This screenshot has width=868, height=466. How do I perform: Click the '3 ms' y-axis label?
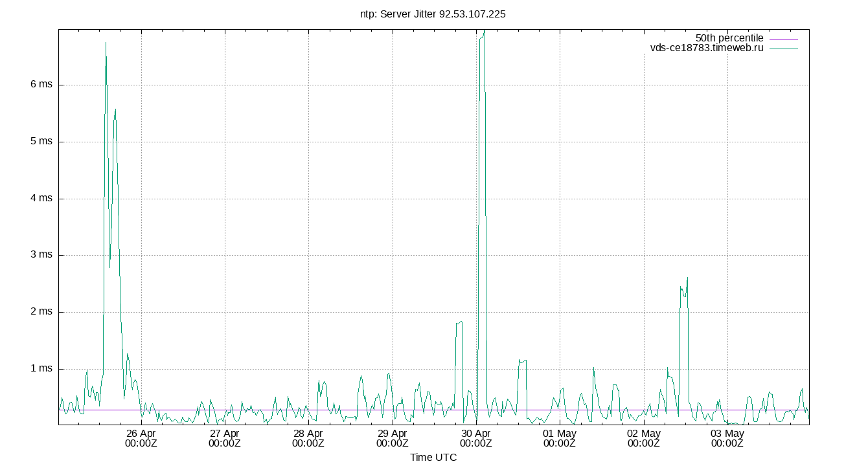coord(41,254)
